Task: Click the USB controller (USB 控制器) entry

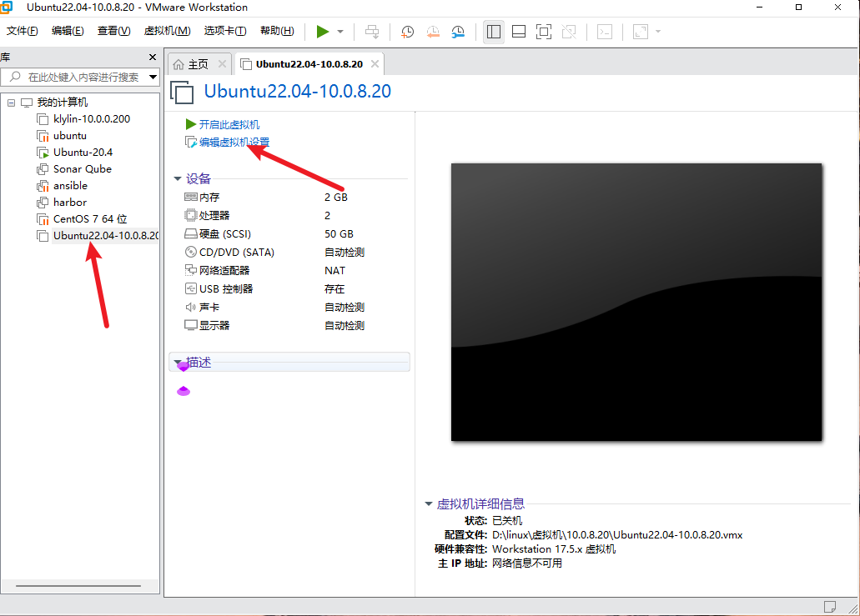Action: (219, 288)
